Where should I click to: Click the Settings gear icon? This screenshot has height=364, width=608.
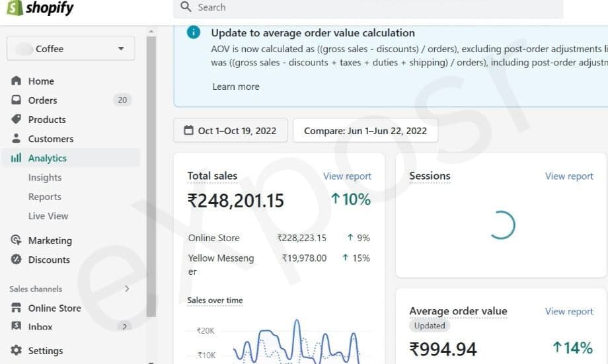[x=17, y=350]
